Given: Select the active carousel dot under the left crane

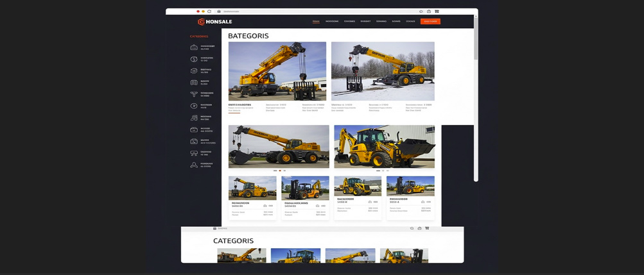Looking at the screenshot, I should click(280, 171).
